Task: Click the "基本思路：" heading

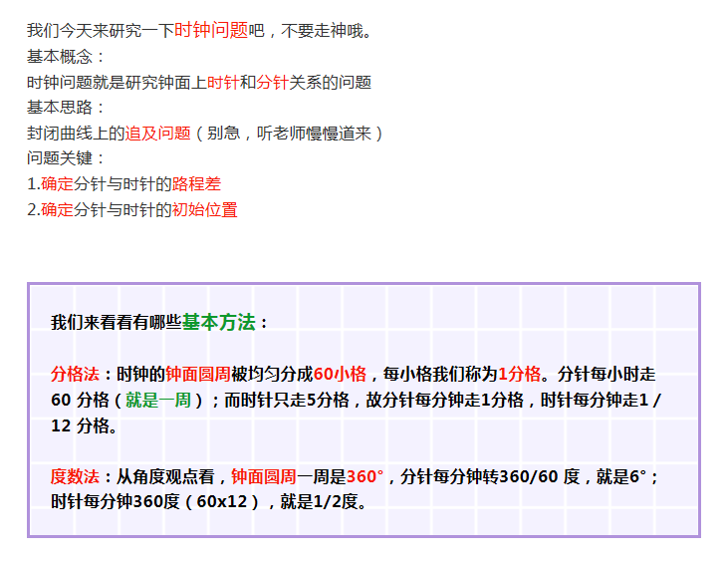Action: pyautogui.click(x=66, y=108)
